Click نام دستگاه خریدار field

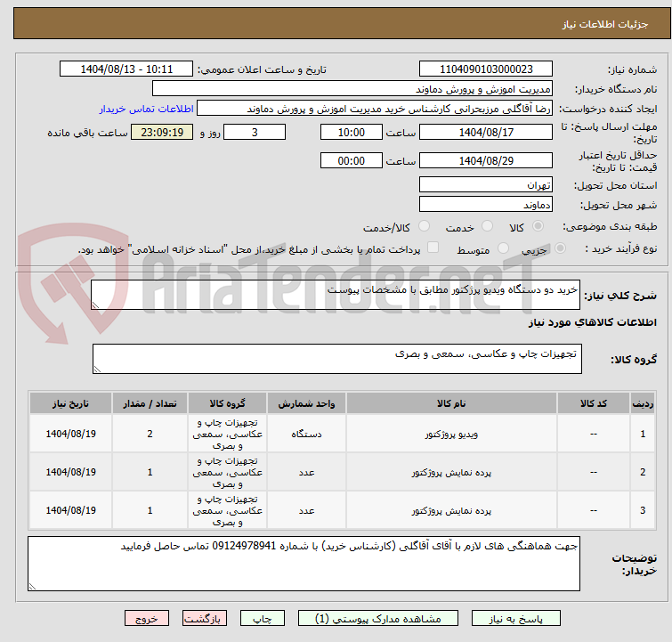point(352,89)
